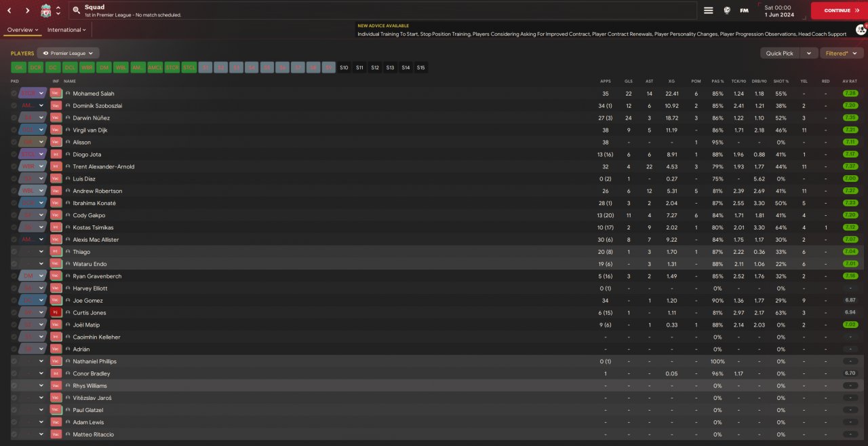Viewport: 868px width, 446px height.
Task: Click Vac status icon for Wataru Endo
Action: (x=56, y=264)
